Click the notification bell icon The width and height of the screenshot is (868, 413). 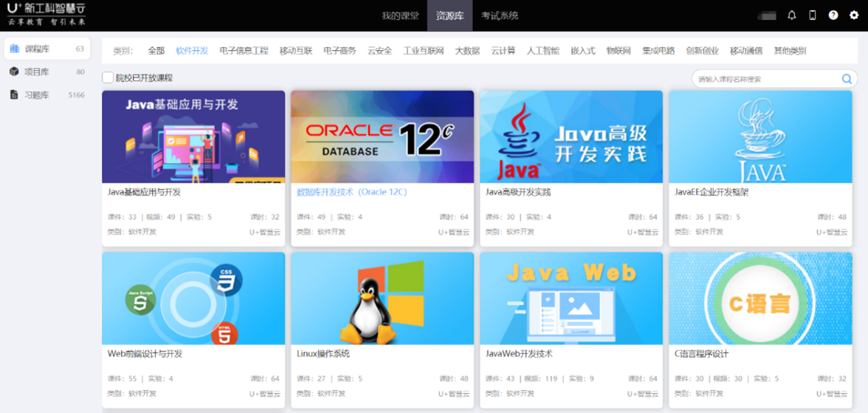coord(792,15)
